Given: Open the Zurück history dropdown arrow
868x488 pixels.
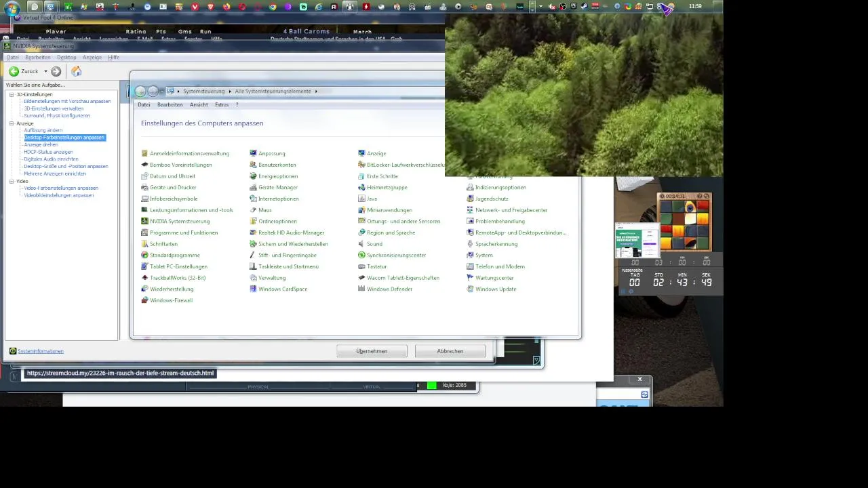Looking at the screenshot, I should [46, 71].
